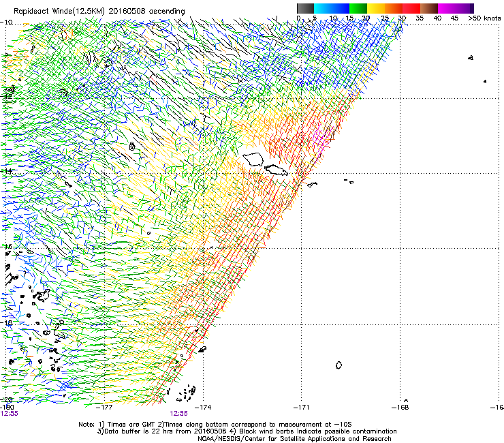The height and width of the screenshot is (443, 504).
Task: Click the -171 longitude label
Action: 301,408
